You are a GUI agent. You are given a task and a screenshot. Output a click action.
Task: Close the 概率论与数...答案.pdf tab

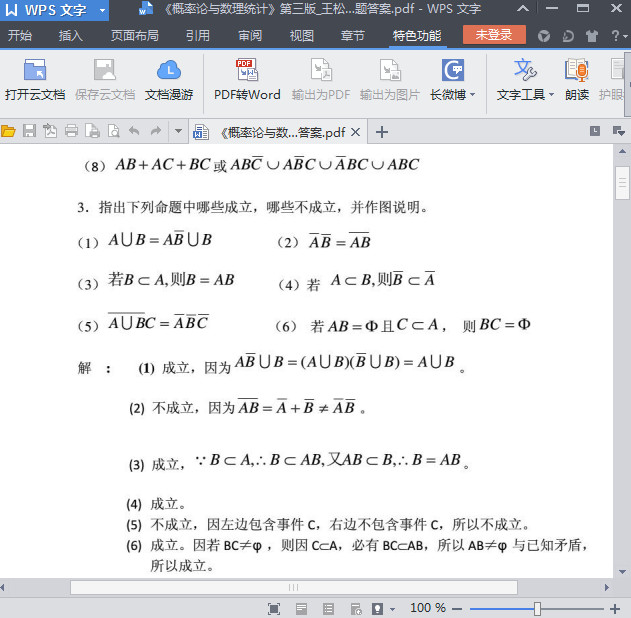(x=355, y=132)
